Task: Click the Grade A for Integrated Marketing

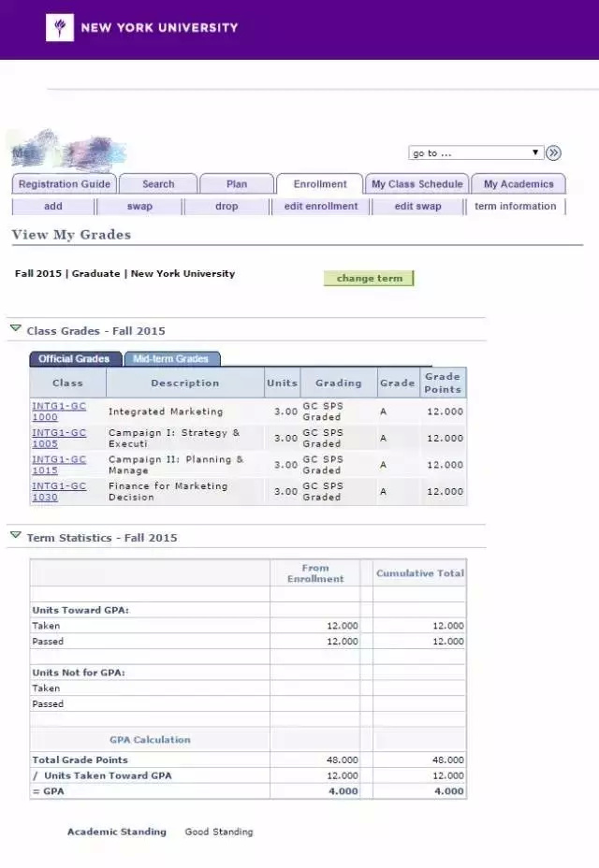Action: 383,412
